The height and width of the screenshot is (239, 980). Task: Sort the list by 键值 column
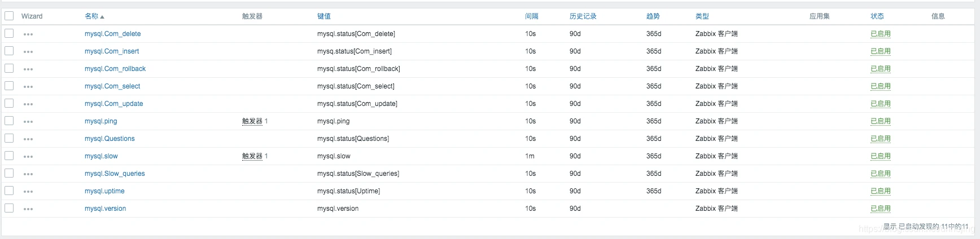[x=324, y=16]
